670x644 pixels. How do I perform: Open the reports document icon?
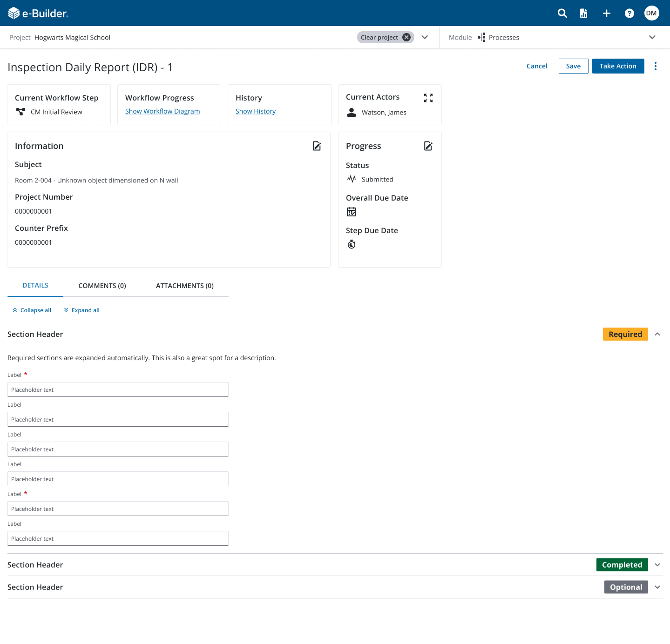(583, 13)
